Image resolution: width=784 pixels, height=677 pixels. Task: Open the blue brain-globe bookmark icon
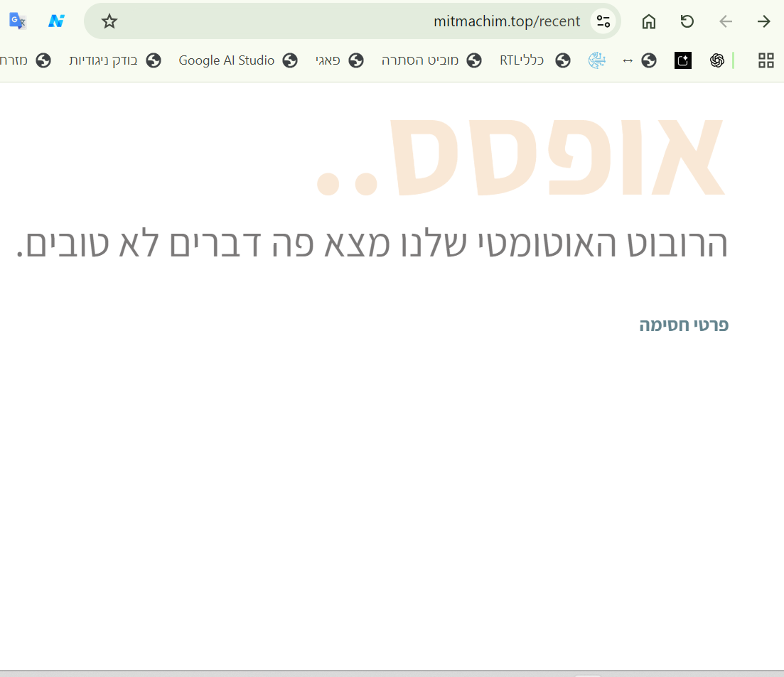tap(597, 60)
